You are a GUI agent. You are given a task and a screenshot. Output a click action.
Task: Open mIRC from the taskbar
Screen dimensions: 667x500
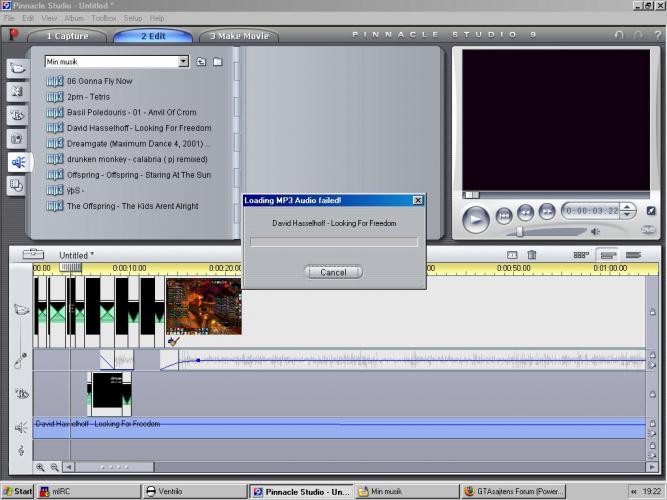coord(60,491)
